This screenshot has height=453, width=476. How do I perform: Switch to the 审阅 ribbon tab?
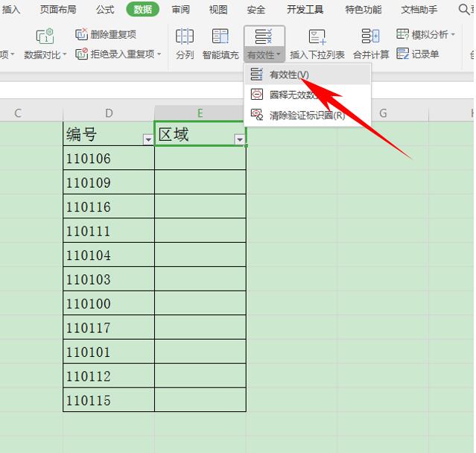tap(180, 10)
